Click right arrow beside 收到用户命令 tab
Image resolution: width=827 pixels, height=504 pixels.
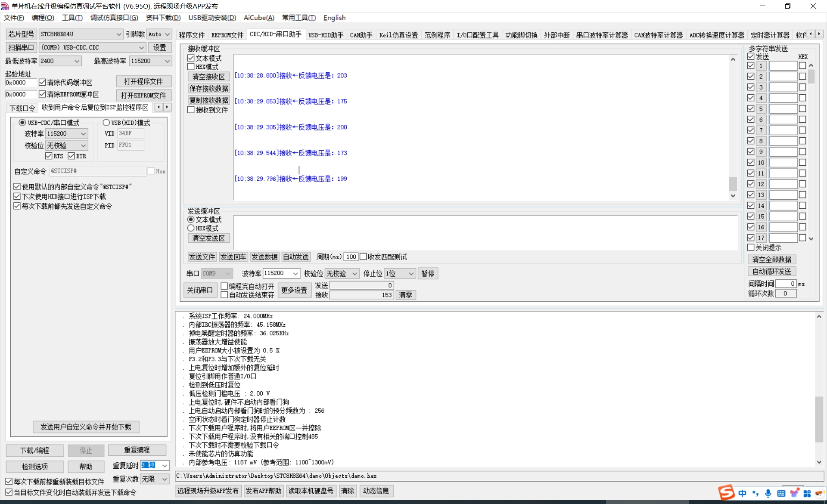pos(167,107)
